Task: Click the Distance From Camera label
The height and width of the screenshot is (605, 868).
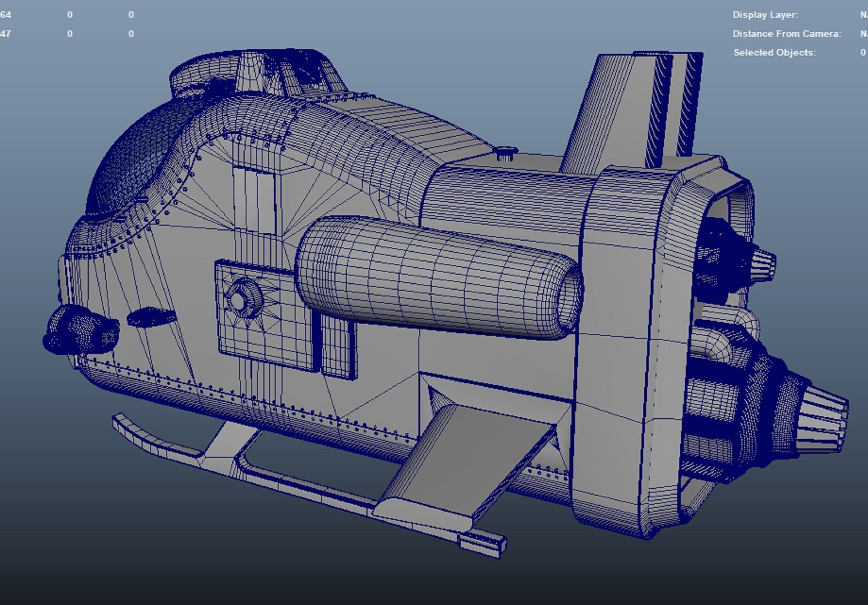Action: coord(786,34)
